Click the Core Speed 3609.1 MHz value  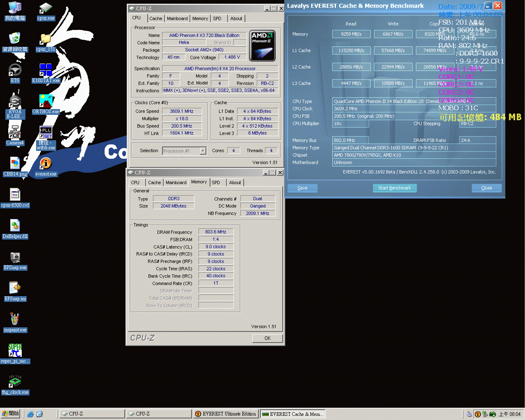(182, 111)
